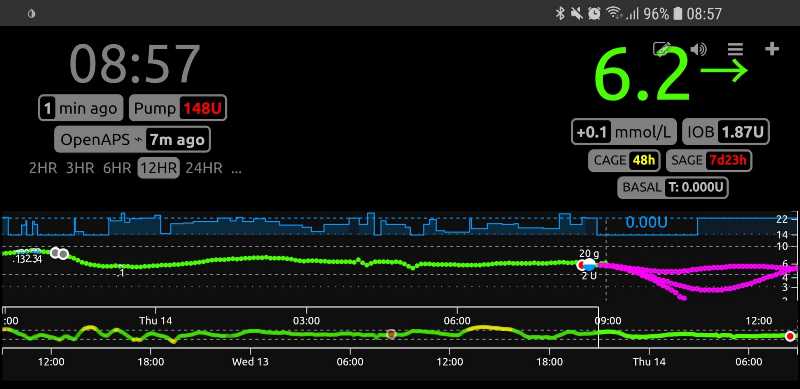This screenshot has width=800, height=389.
Task: Open the BASAL T: 0.000U pill
Action: (672, 187)
